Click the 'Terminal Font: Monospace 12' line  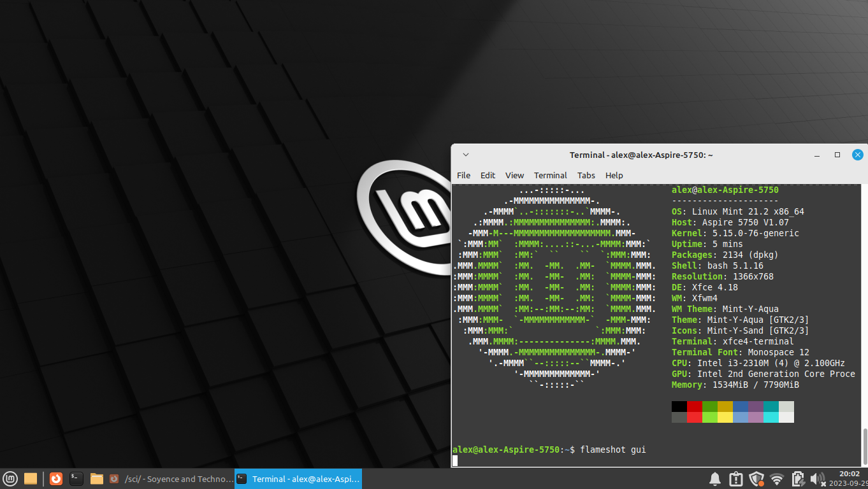741,352
